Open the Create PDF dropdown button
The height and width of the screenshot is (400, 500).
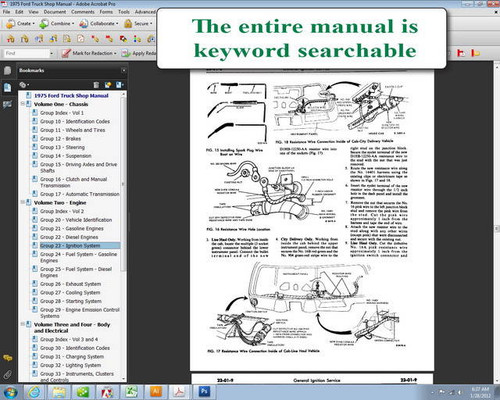coord(20,24)
